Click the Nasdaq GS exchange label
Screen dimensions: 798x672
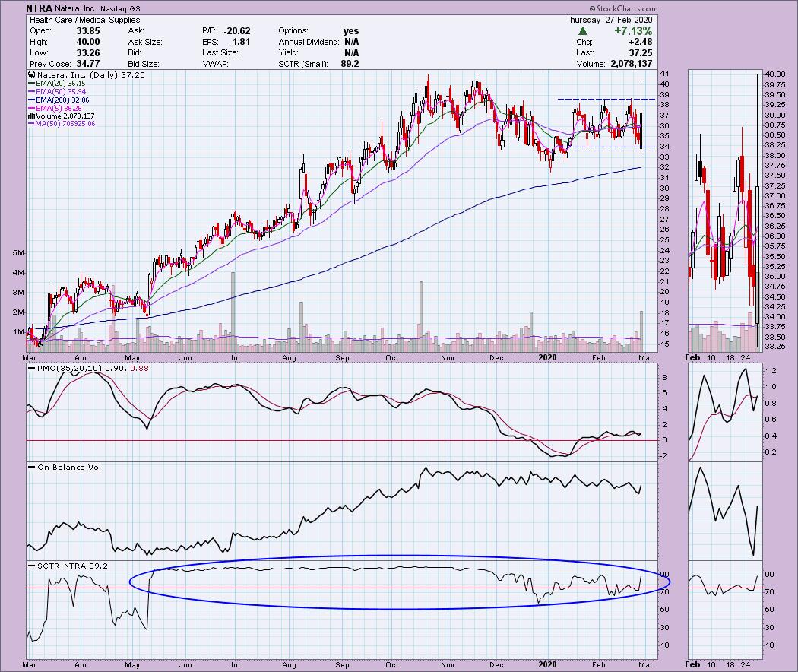pos(120,8)
